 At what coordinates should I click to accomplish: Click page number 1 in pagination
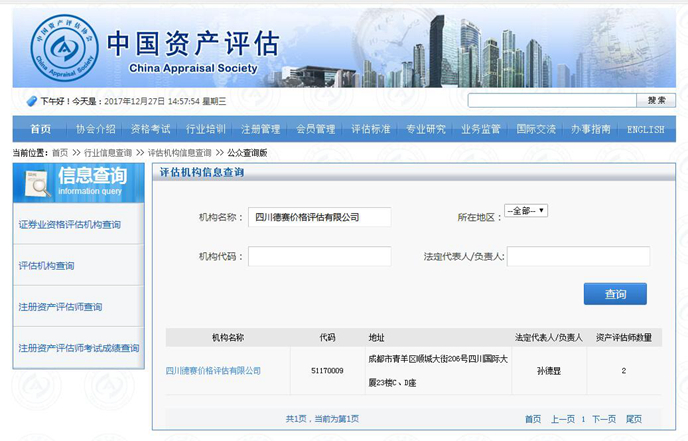coord(583,419)
